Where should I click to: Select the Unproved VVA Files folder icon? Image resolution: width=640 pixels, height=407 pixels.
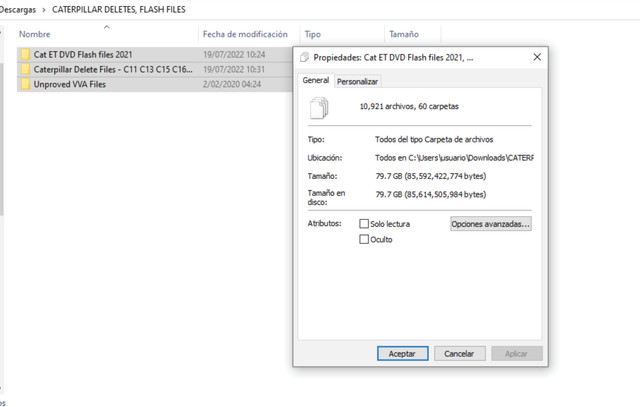coord(25,84)
